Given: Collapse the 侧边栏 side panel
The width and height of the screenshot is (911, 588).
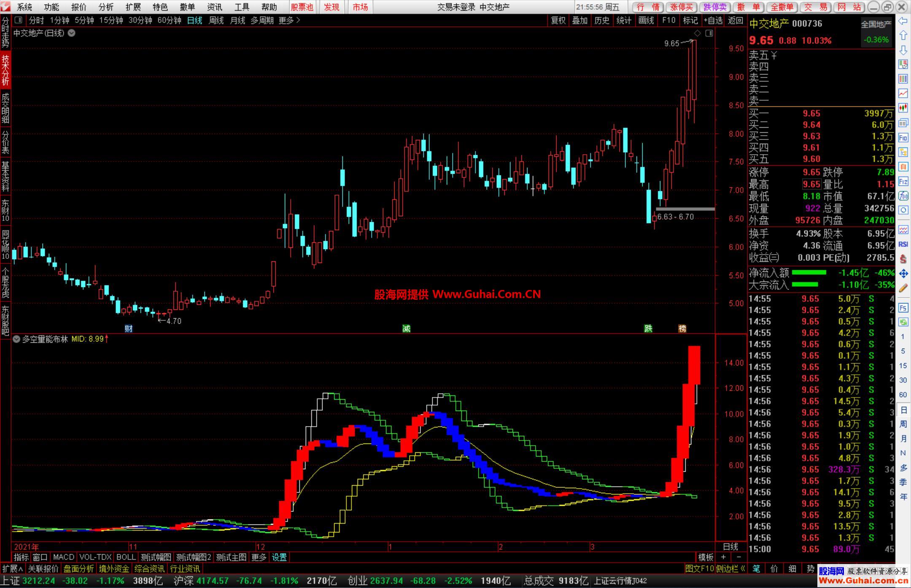Looking at the screenshot, I should click(731, 569).
